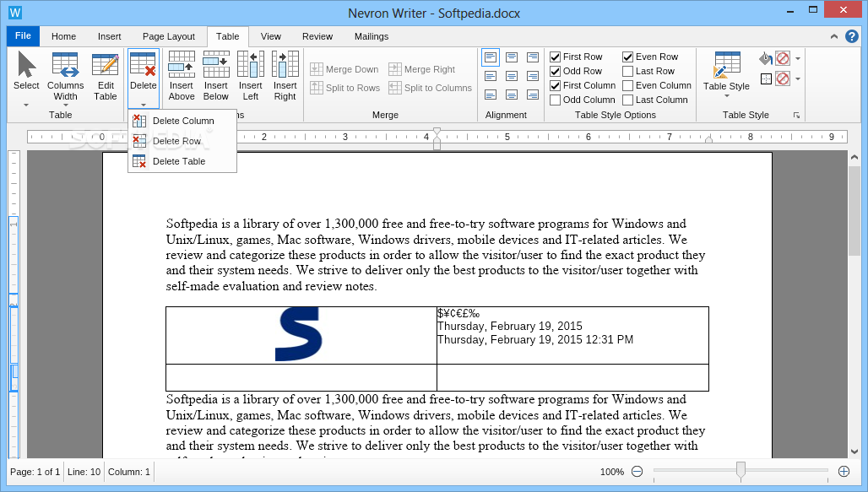Click the cell border icon
The width and height of the screenshot is (868, 492).
tap(766, 78)
